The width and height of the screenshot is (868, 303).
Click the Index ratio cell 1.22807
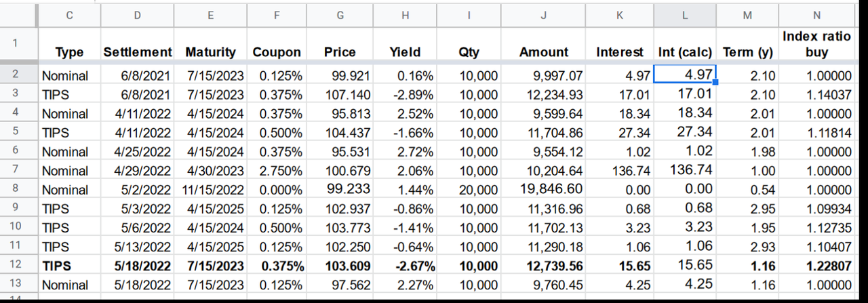(816, 266)
